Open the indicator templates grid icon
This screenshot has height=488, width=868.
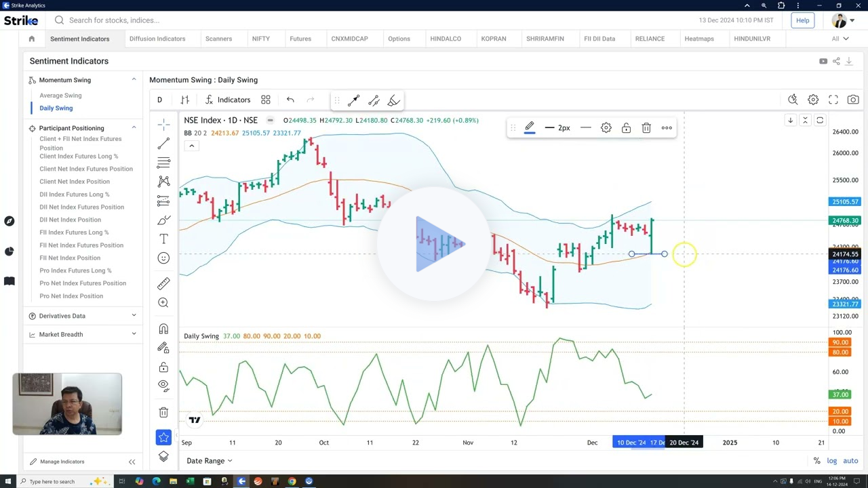266,100
